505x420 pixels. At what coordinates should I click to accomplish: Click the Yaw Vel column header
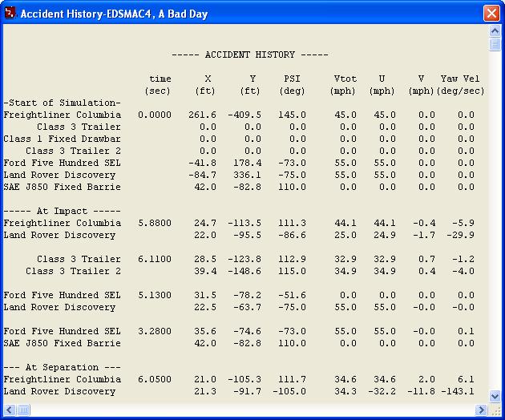[460, 79]
